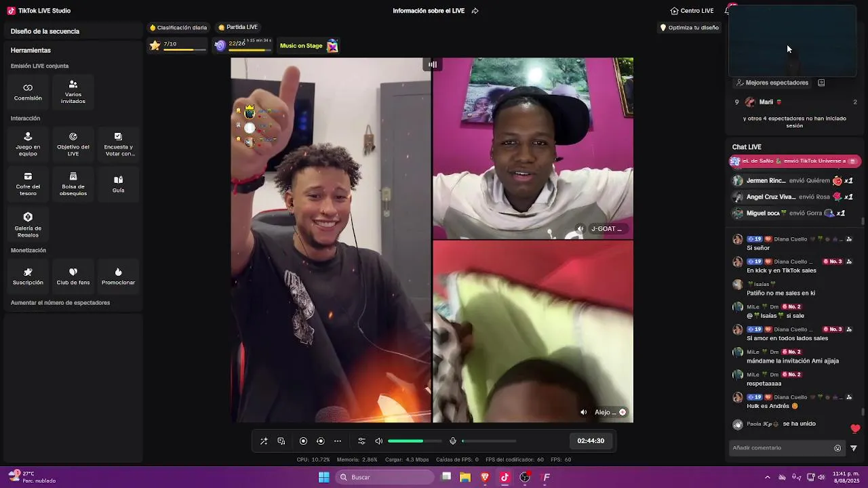
Task: Click the 22/26 mission progress indicator
Action: pos(243,45)
